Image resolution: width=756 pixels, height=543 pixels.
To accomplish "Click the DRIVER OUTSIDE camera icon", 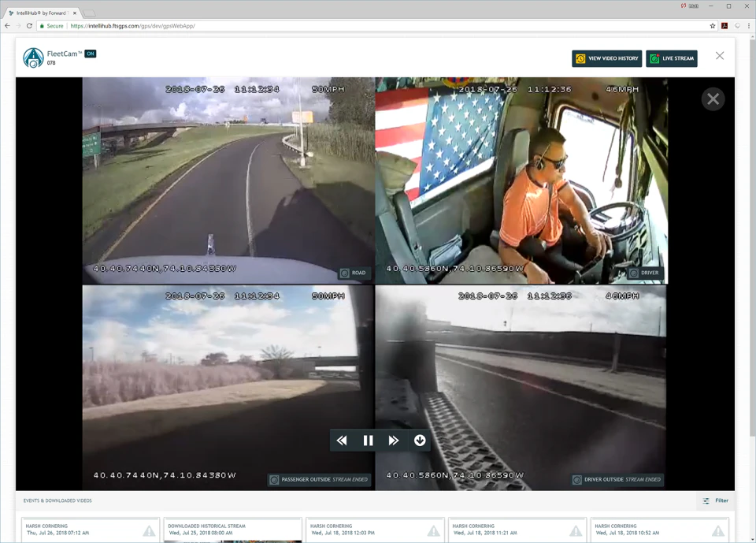I will click(x=576, y=479).
